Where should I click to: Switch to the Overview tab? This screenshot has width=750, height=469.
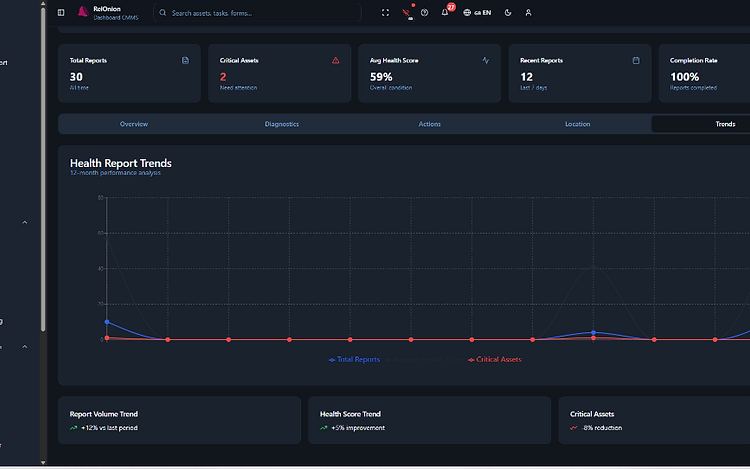pos(133,124)
